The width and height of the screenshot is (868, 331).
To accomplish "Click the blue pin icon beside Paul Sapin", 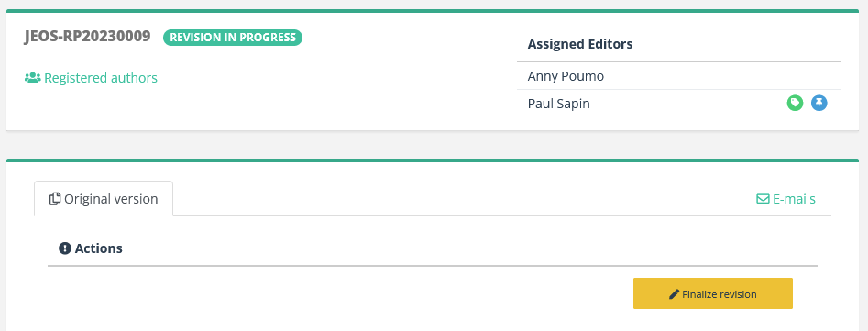I will 819,103.
